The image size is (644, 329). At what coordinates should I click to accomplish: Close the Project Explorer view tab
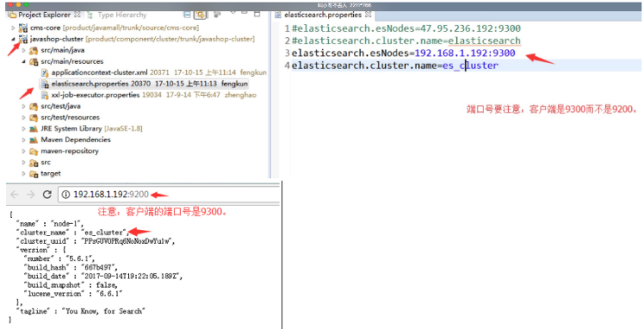click(77, 15)
